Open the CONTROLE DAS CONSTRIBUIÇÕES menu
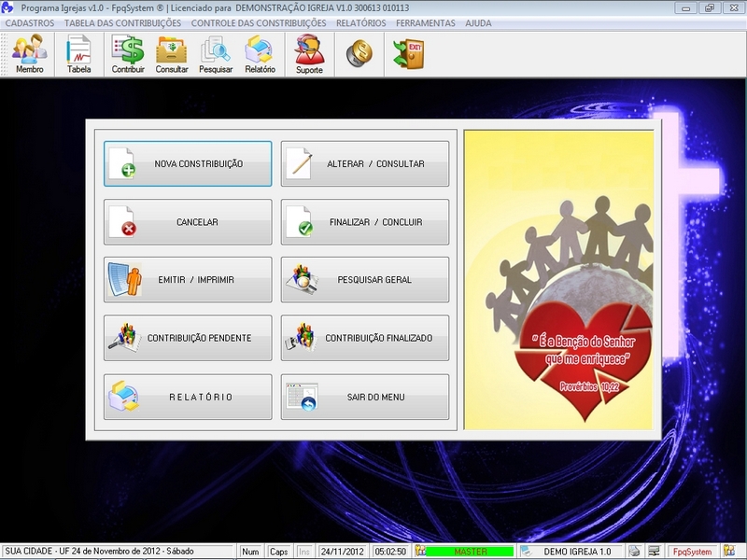The image size is (747, 560). click(x=259, y=22)
